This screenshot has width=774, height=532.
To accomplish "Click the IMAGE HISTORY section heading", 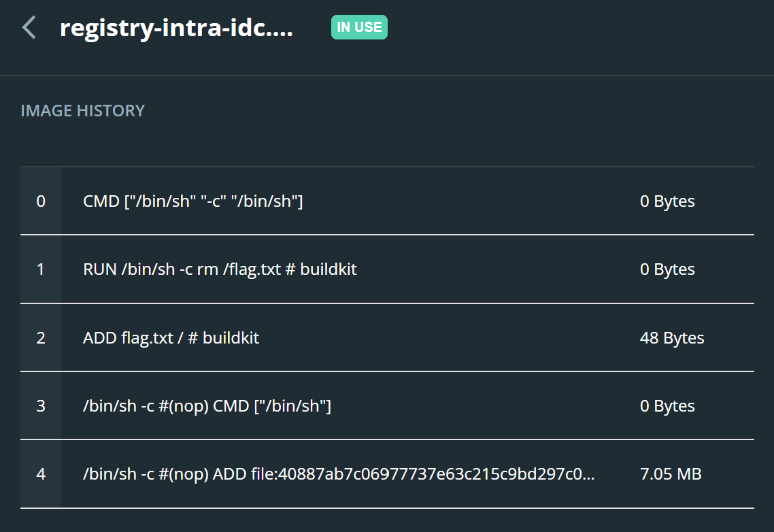I will coord(83,111).
